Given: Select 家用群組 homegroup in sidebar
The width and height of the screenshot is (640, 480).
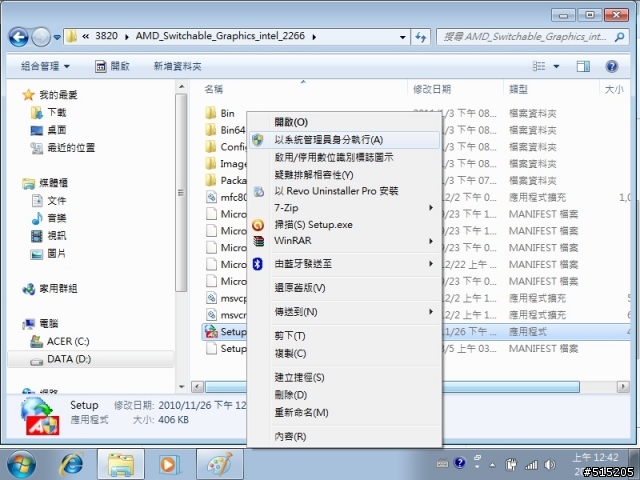Looking at the screenshot, I should 50,289.
